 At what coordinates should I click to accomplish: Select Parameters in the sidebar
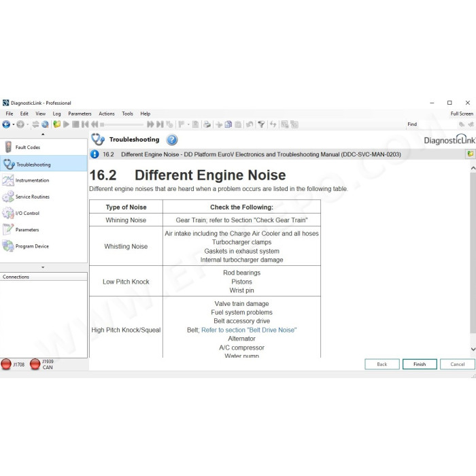point(44,230)
